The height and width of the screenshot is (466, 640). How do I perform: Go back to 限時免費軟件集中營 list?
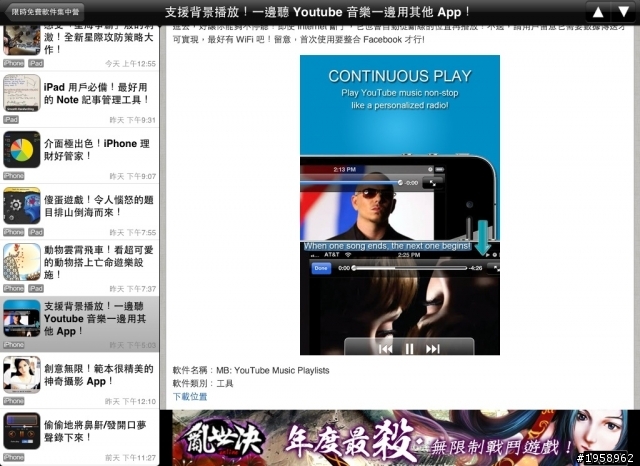(44, 12)
